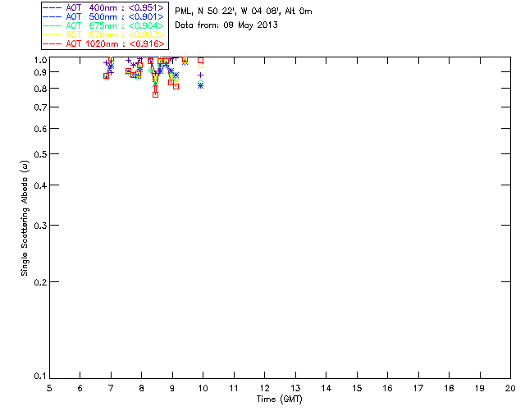
Task: Click the x-axis tick label 17
Action: coord(418,388)
